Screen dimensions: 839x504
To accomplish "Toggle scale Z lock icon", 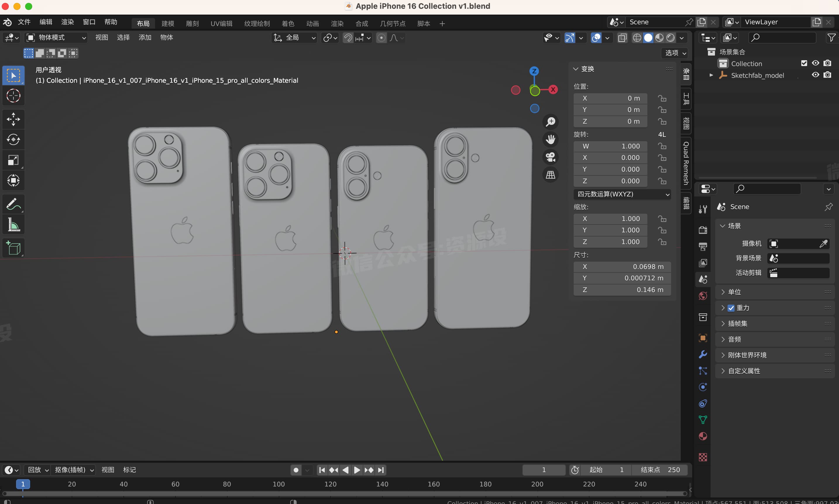I will [662, 242].
